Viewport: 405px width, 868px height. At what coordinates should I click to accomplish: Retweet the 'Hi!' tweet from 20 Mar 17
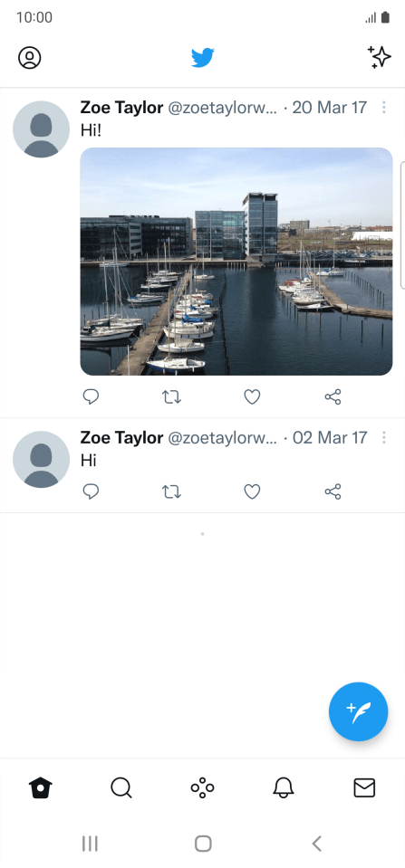(172, 397)
